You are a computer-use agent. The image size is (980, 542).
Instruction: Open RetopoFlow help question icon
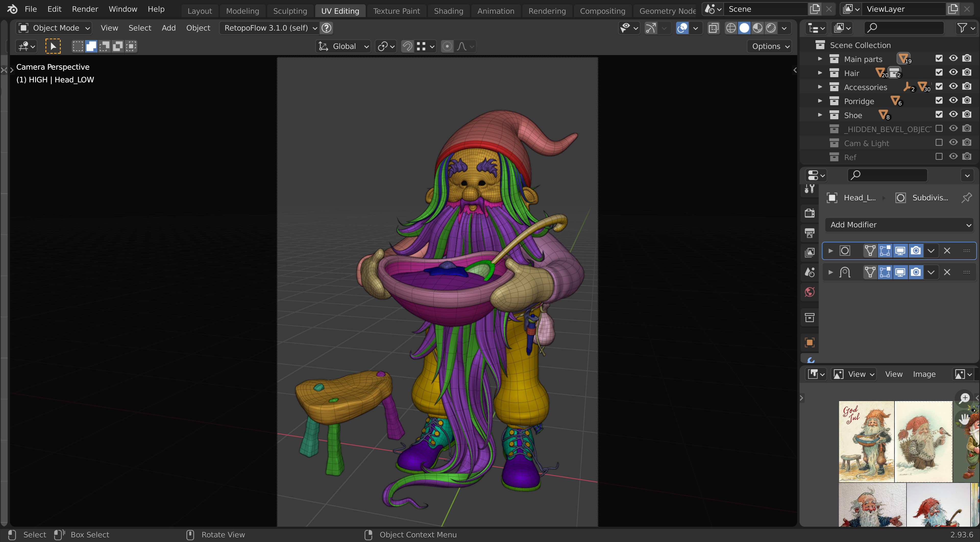point(326,28)
